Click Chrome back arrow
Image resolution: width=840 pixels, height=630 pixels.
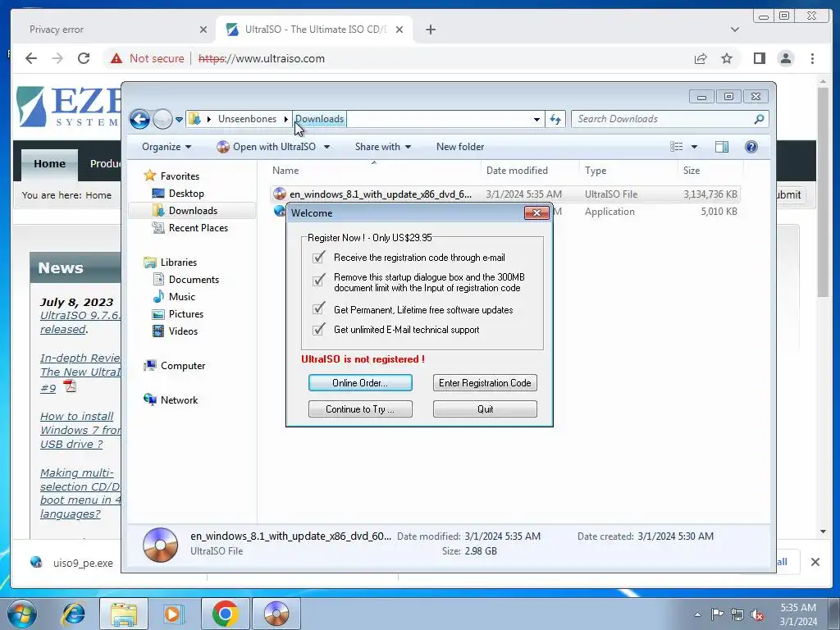[x=31, y=58]
